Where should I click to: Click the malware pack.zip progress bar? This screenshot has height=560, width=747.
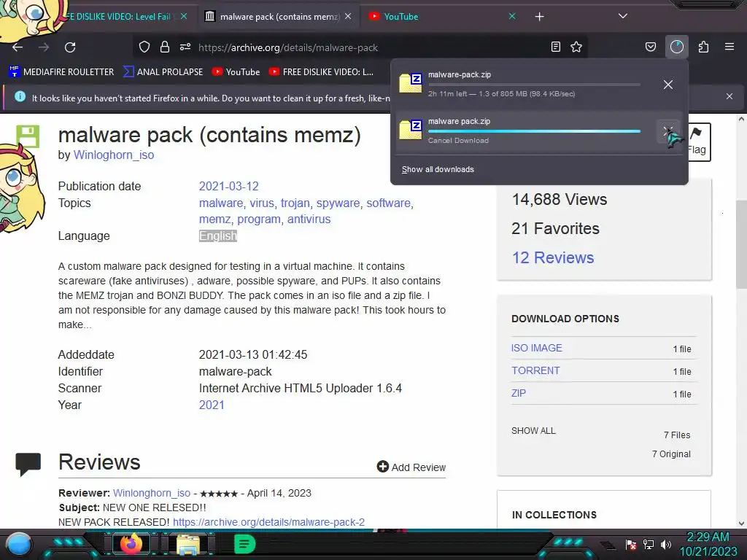click(x=534, y=131)
